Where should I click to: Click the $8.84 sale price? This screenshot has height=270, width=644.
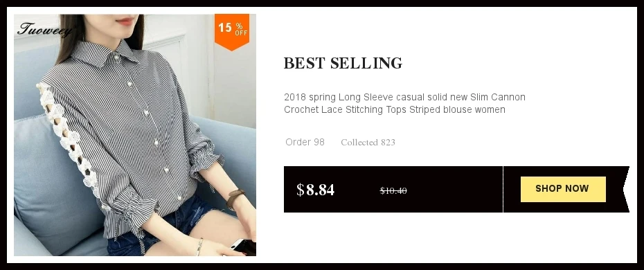point(316,190)
